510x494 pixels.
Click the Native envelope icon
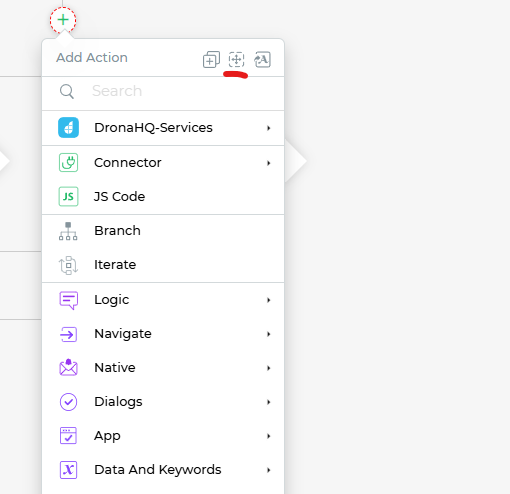pyautogui.click(x=68, y=367)
